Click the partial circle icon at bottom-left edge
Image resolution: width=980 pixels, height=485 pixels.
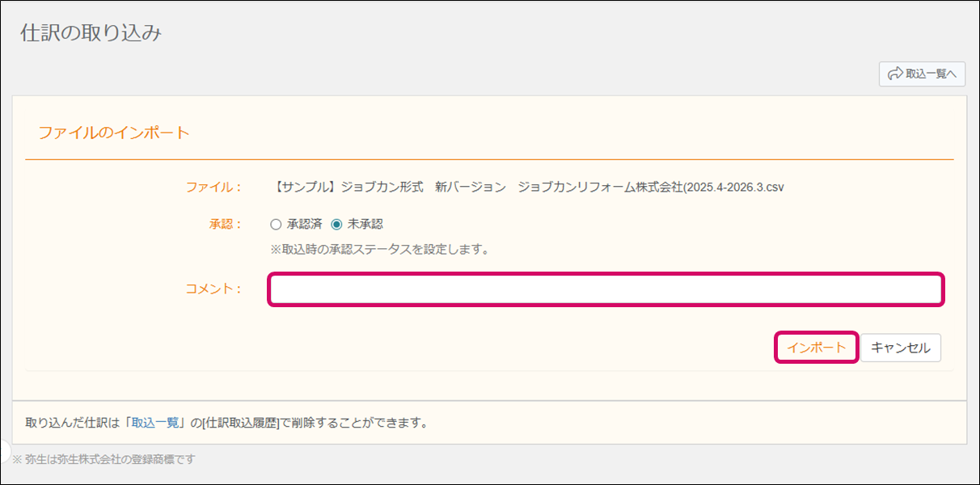[x=4, y=449]
